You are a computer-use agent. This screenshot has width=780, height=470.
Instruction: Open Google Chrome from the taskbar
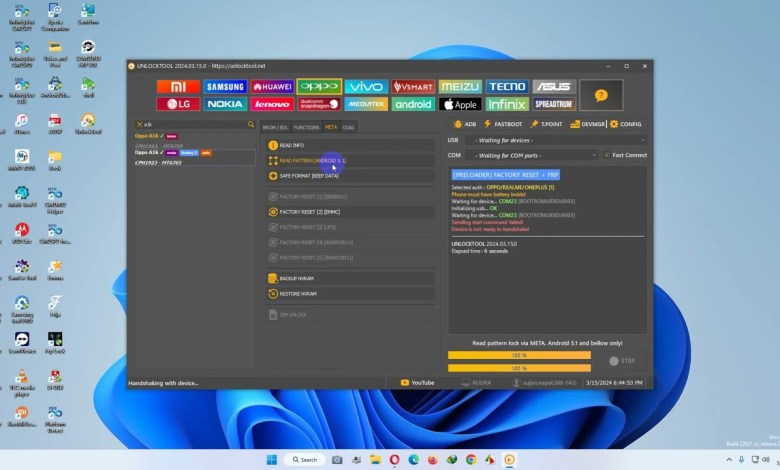pyautogui.click(x=471, y=460)
